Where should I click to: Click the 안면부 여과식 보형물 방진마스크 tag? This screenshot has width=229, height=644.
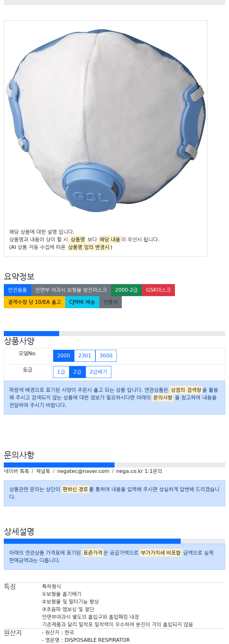point(71,290)
